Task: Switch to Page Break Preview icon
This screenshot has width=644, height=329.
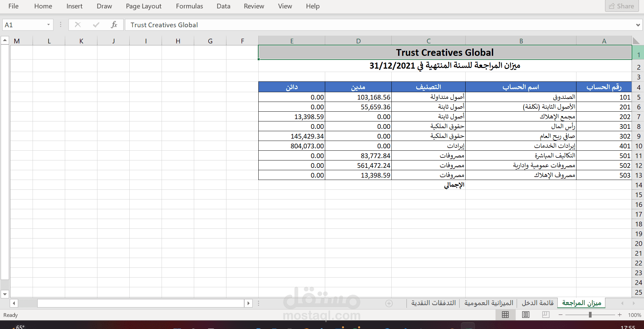Action: 546,315
